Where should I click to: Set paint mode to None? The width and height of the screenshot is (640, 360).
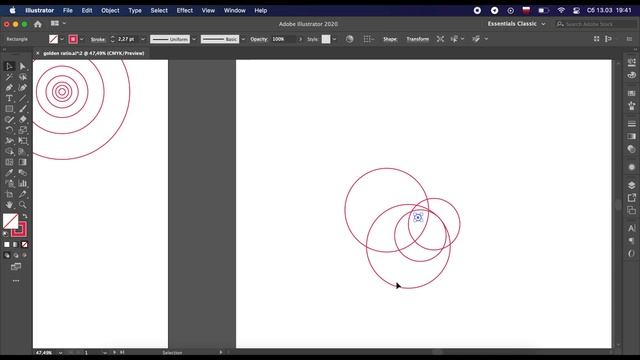pyautogui.click(x=24, y=244)
